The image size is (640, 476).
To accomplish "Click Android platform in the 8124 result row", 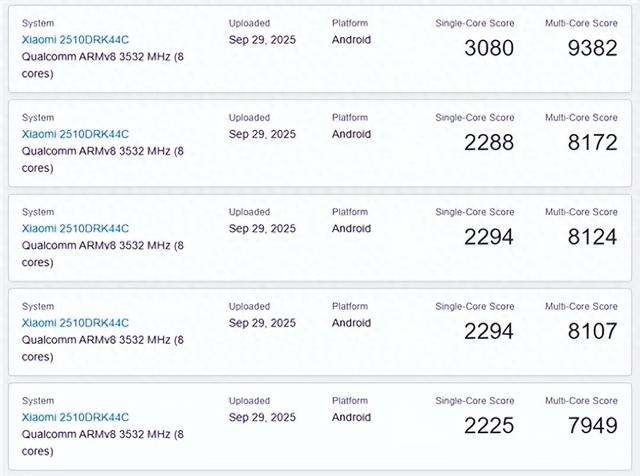I will tap(351, 228).
